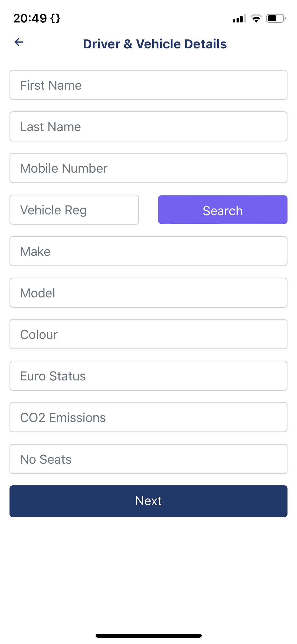
Task: Tap the 20:49 clock in status bar
Action: pyautogui.click(x=30, y=19)
